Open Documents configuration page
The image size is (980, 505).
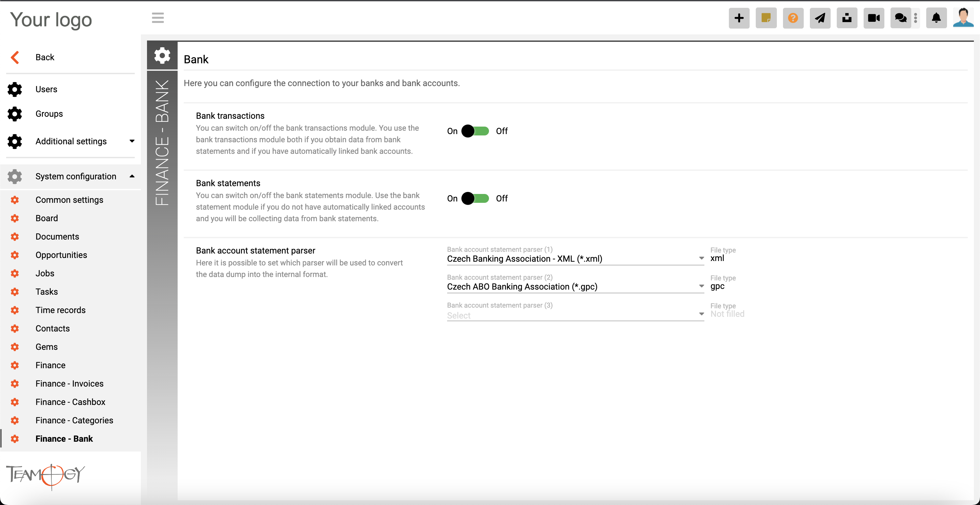(x=58, y=237)
